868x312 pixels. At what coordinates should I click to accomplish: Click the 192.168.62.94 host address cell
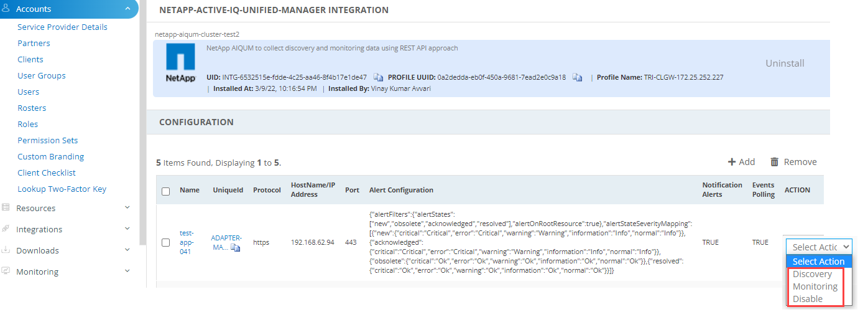(313, 242)
